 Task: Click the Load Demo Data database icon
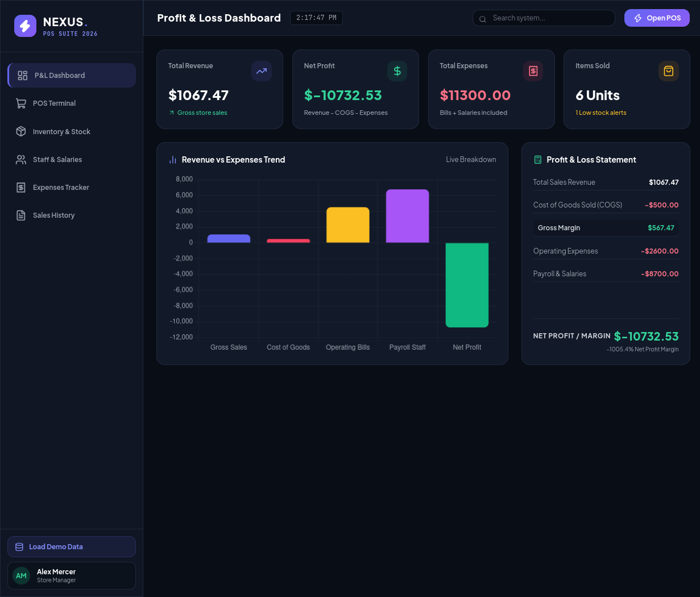(x=19, y=547)
